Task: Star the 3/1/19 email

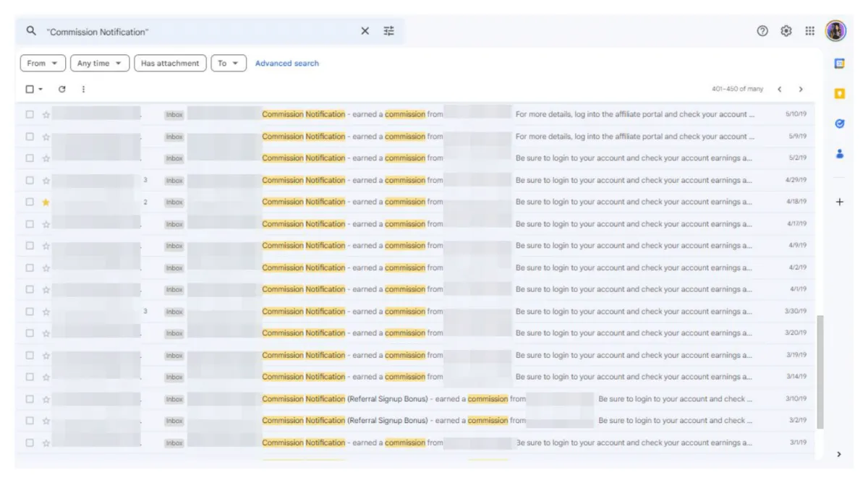Action: pyautogui.click(x=46, y=442)
